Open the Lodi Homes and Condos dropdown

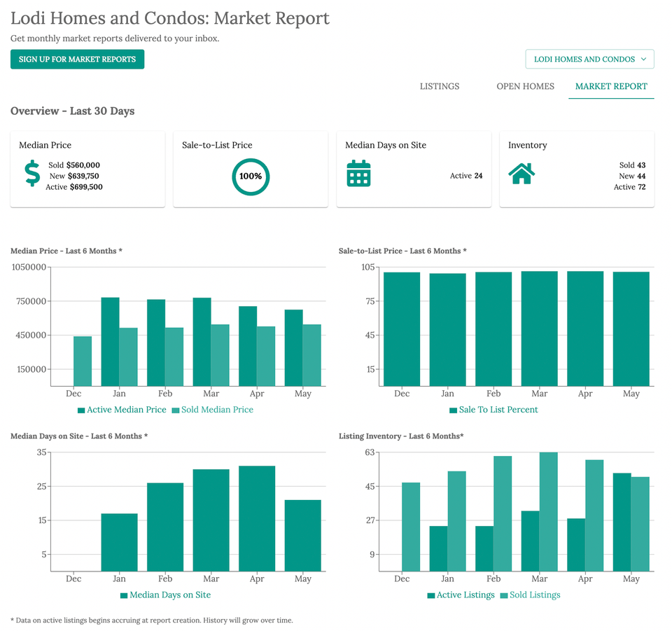pos(589,59)
